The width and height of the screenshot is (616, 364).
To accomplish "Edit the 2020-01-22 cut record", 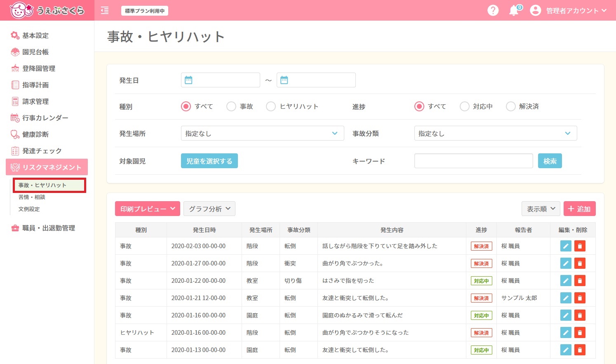I will (566, 281).
